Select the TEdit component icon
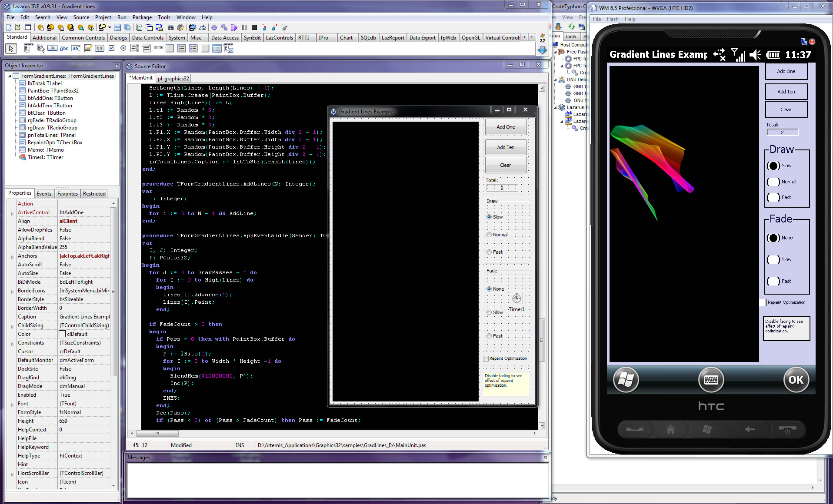833x504 pixels. pyautogui.click(x=76, y=48)
